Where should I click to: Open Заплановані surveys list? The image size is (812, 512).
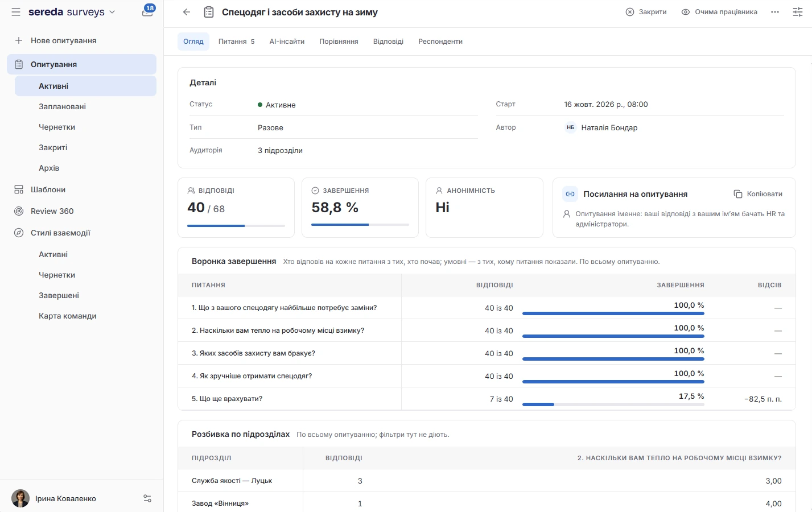point(85,106)
